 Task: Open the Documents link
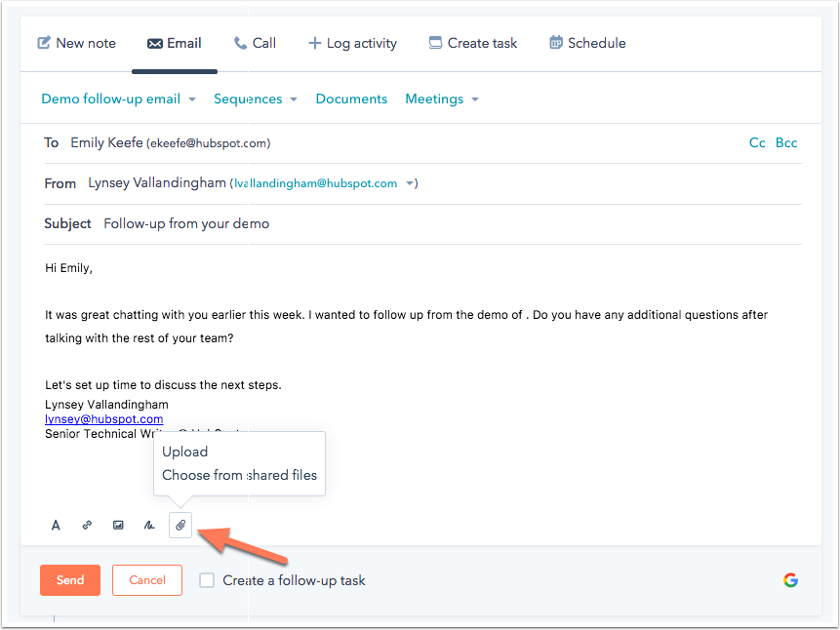(x=351, y=99)
